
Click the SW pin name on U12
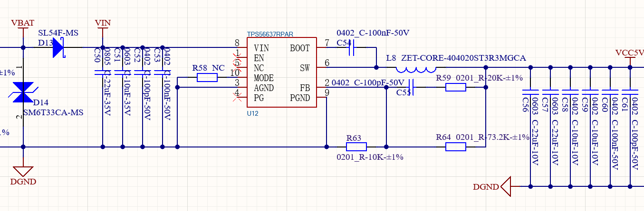point(305,68)
